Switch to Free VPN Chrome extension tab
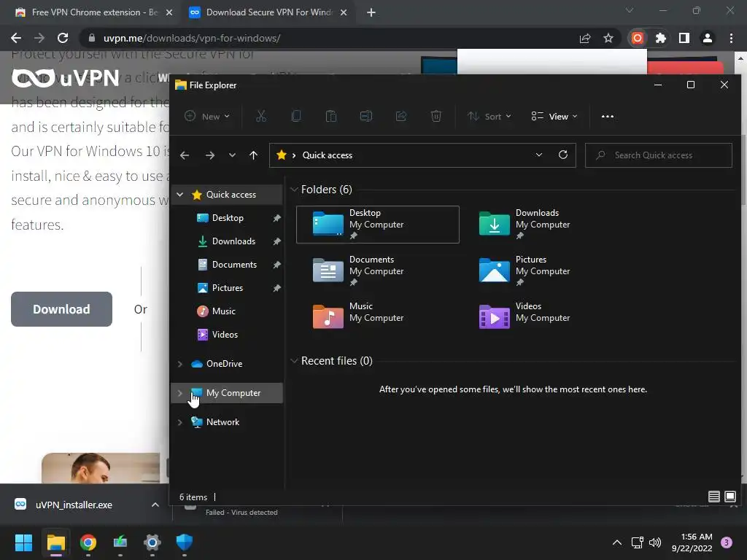Screen dimensions: 747x560 (x=93, y=12)
